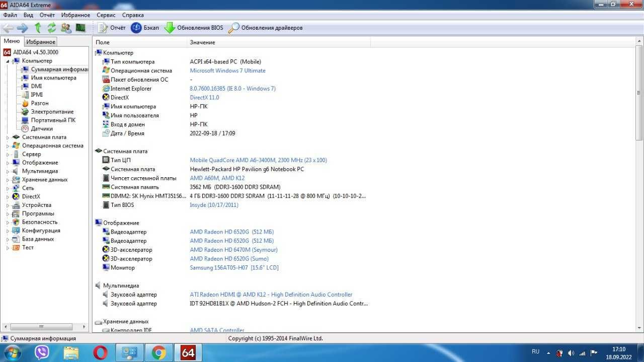The image size is (644, 362).
Task: Open the Mobile QuadCore AMD A6-3400M link
Action: (258, 160)
